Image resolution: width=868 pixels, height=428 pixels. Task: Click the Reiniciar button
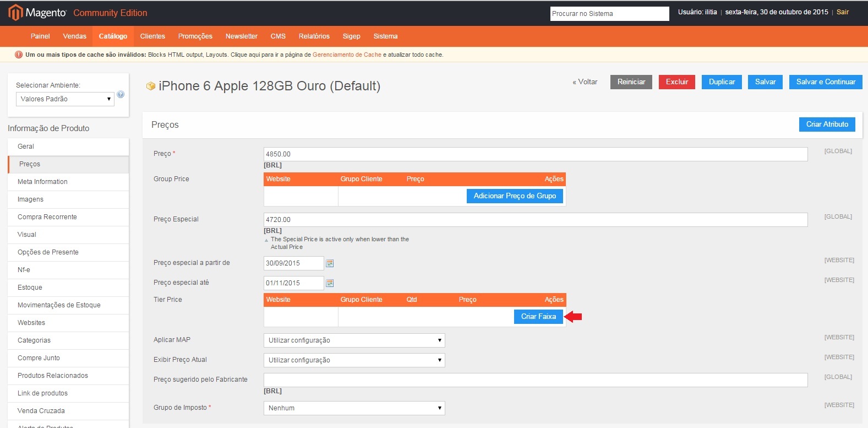631,82
